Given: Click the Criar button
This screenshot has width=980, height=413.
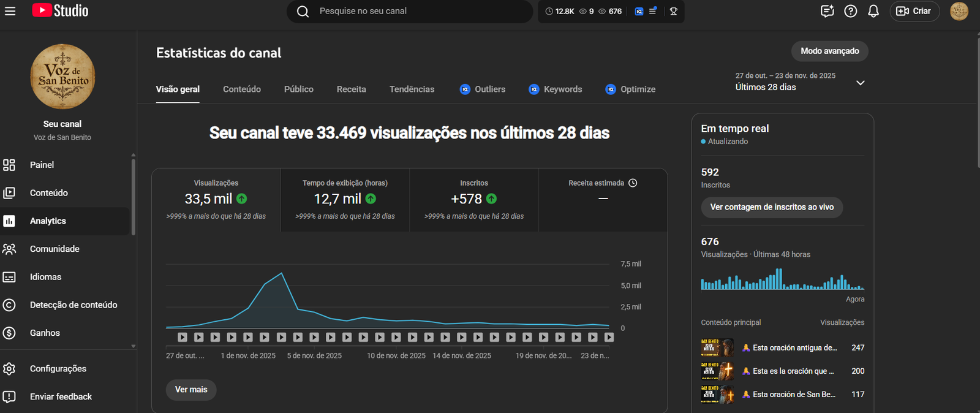Looking at the screenshot, I should pos(914,11).
